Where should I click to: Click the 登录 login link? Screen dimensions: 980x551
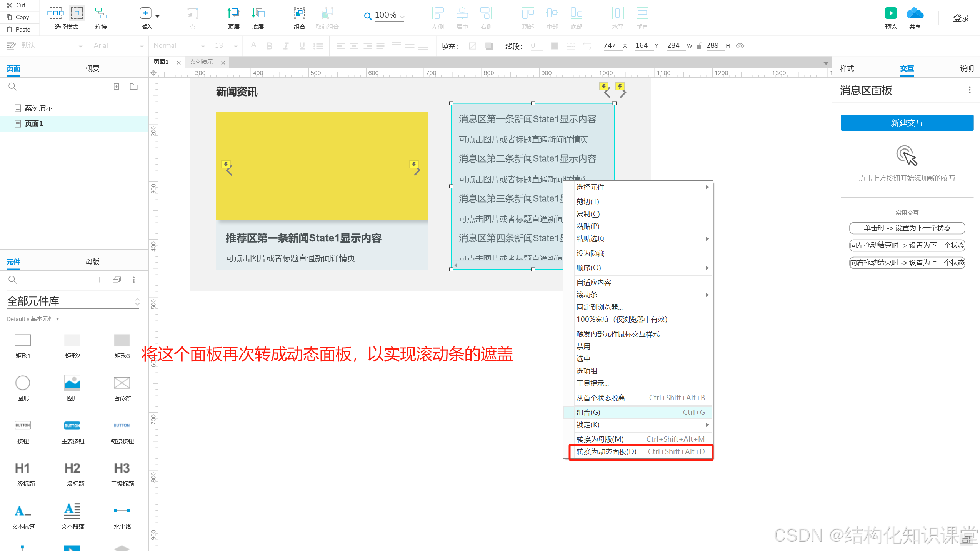tap(961, 18)
